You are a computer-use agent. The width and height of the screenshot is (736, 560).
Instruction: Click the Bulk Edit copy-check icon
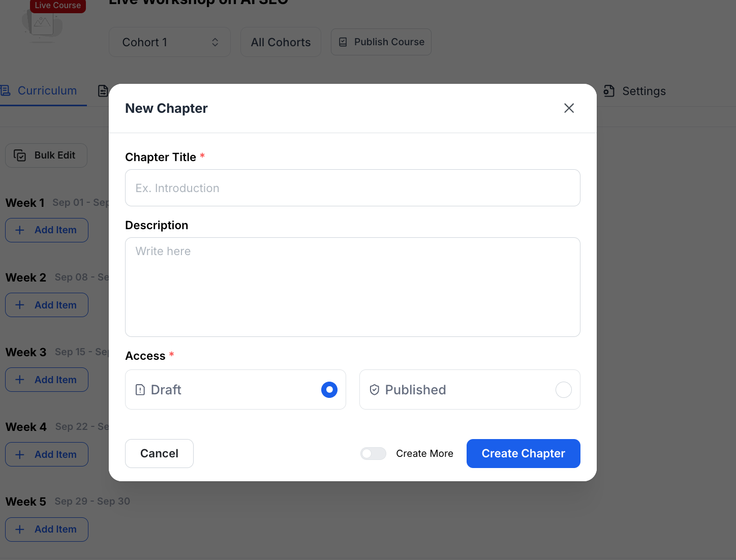point(20,155)
